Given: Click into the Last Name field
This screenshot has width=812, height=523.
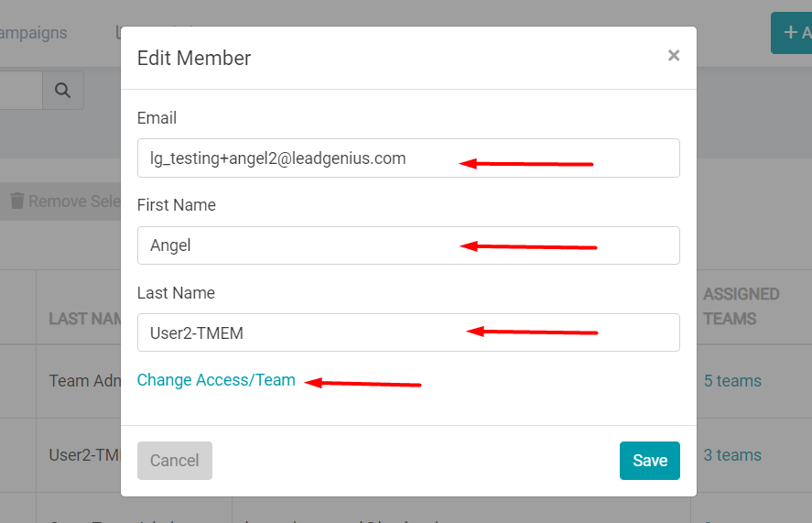Looking at the screenshot, I should pyautogui.click(x=408, y=332).
